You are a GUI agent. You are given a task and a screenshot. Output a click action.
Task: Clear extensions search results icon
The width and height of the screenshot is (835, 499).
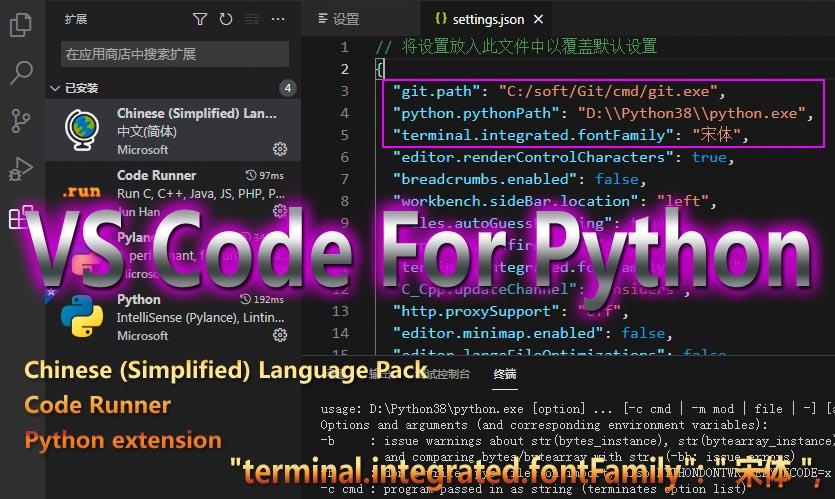[251, 20]
